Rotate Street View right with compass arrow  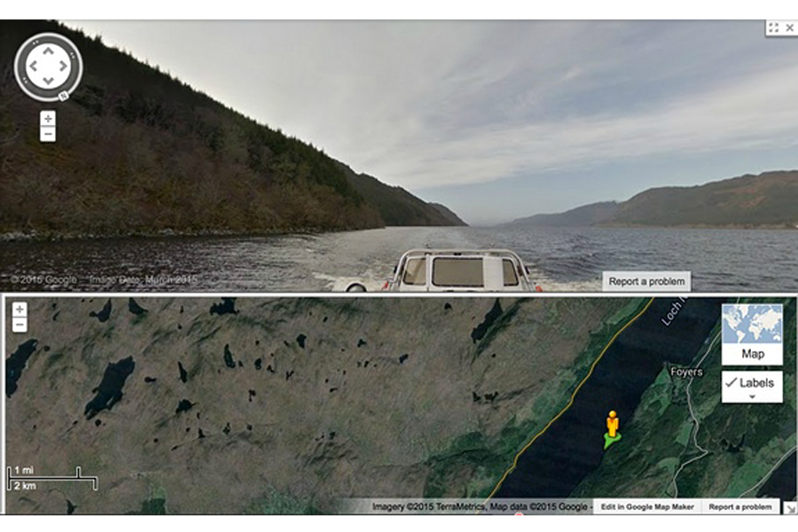63,66
